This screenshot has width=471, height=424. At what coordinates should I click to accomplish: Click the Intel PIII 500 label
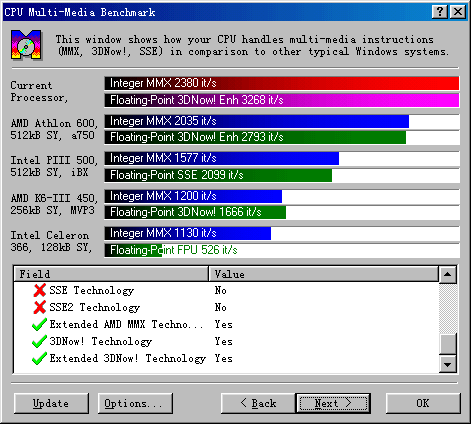coord(54,166)
